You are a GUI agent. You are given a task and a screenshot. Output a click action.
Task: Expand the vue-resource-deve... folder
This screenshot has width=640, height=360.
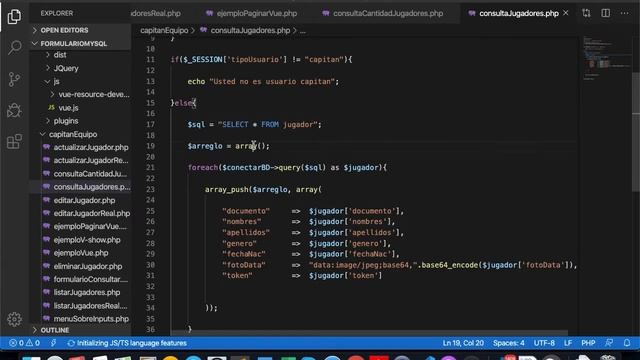[93, 94]
